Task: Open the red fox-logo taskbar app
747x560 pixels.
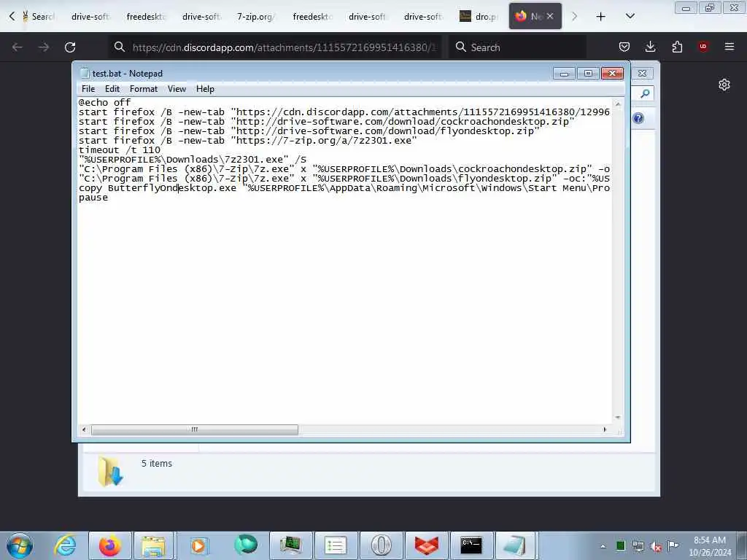Action: (426, 545)
